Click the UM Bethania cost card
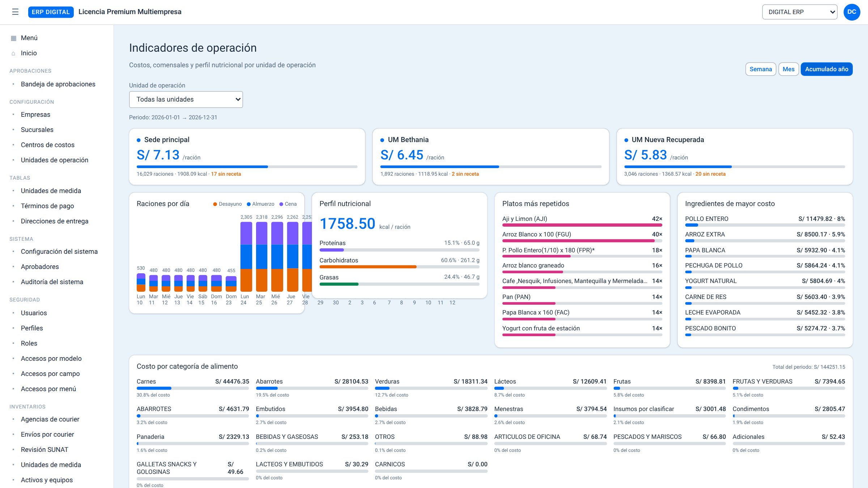This screenshot has width=868, height=488. pyautogui.click(x=491, y=157)
